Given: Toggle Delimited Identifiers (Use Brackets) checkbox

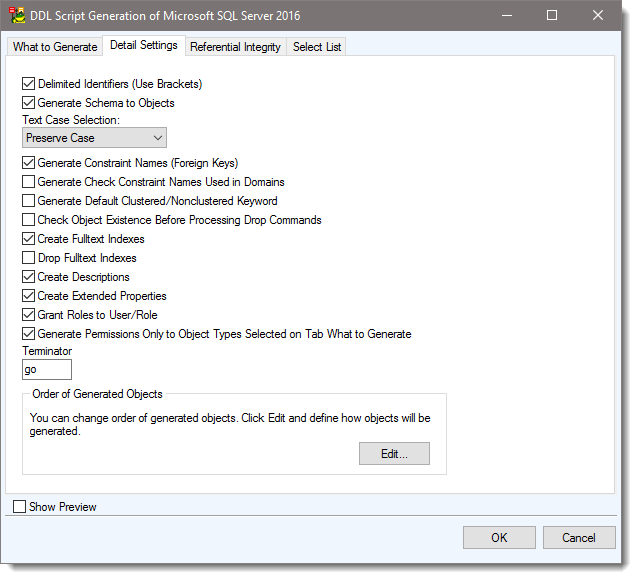Looking at the screenshot, I should coord(28,84).
